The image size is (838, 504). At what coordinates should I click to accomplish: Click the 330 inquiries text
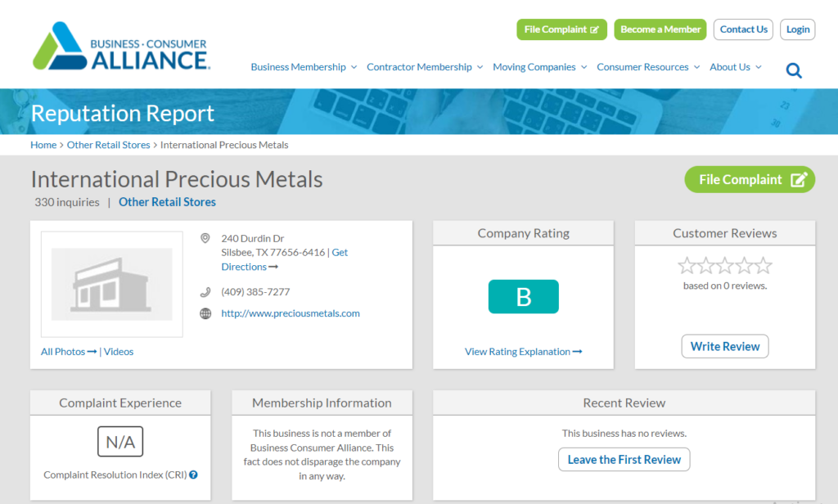(67, 202)
